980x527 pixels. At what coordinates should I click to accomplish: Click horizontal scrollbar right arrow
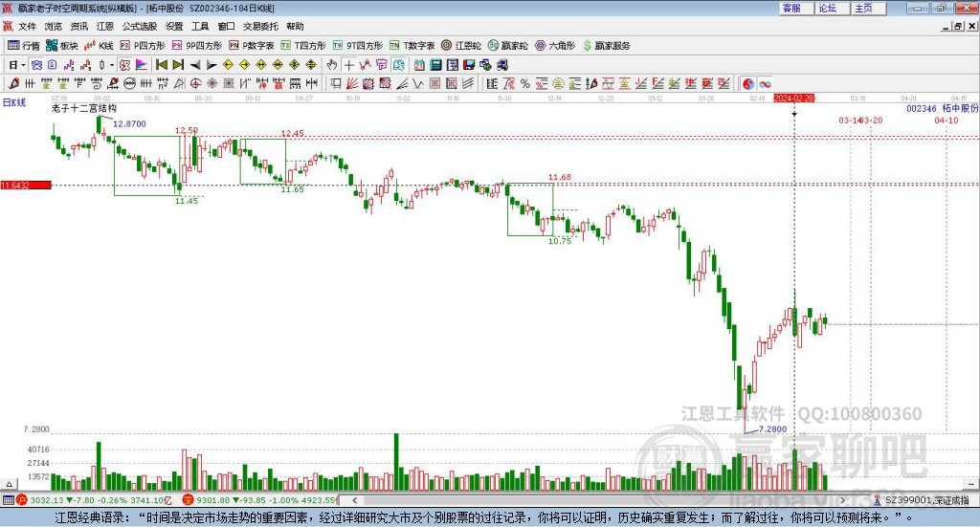(842, 500)
